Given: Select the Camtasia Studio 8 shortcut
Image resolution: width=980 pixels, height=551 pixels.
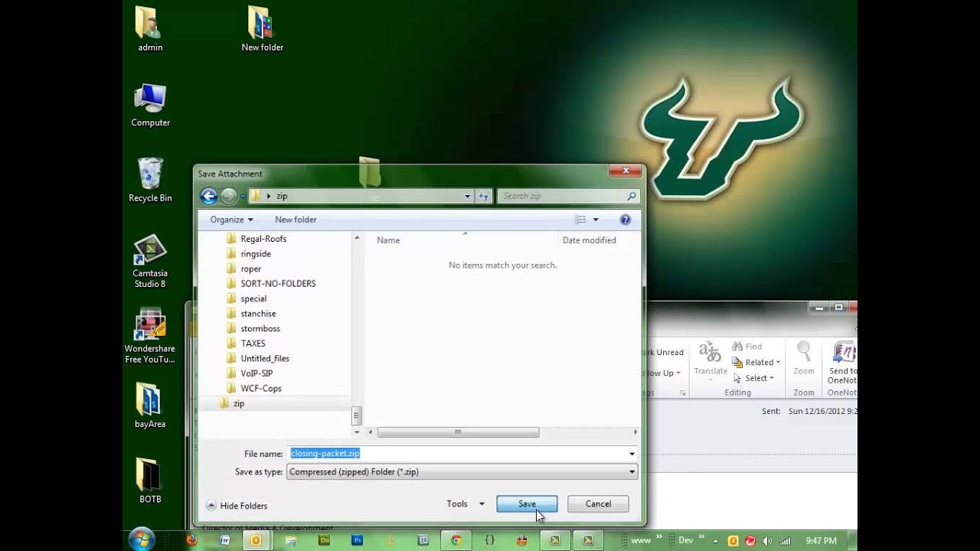Looking at the screenshot, I should tap(150, 261).
